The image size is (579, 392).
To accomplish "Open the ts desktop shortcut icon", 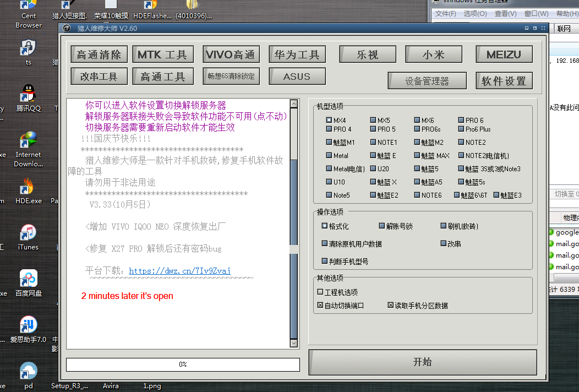I will (29, 52).
